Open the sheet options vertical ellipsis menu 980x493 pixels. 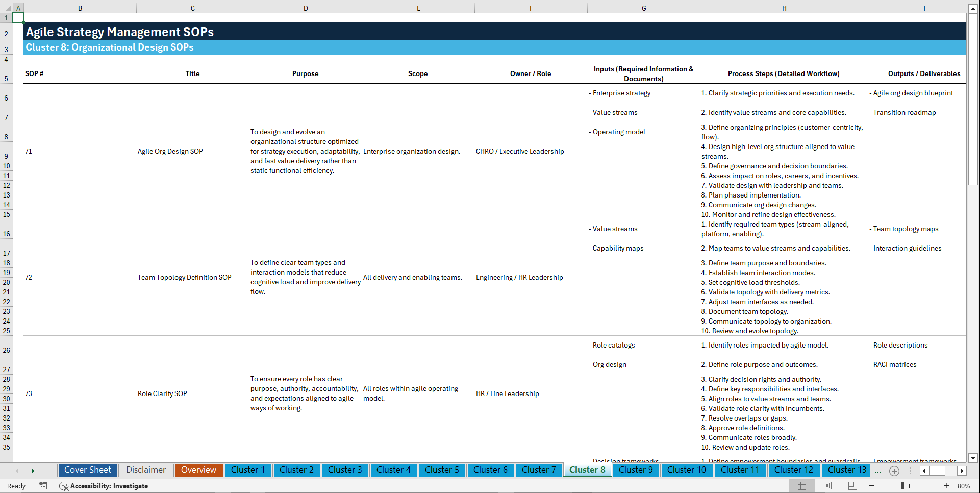click(911, 471)
